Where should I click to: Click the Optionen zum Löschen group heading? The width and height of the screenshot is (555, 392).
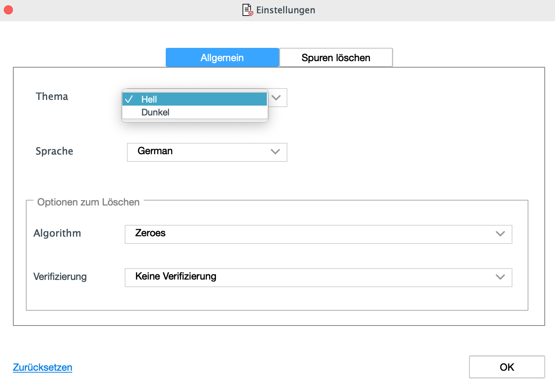89,202
